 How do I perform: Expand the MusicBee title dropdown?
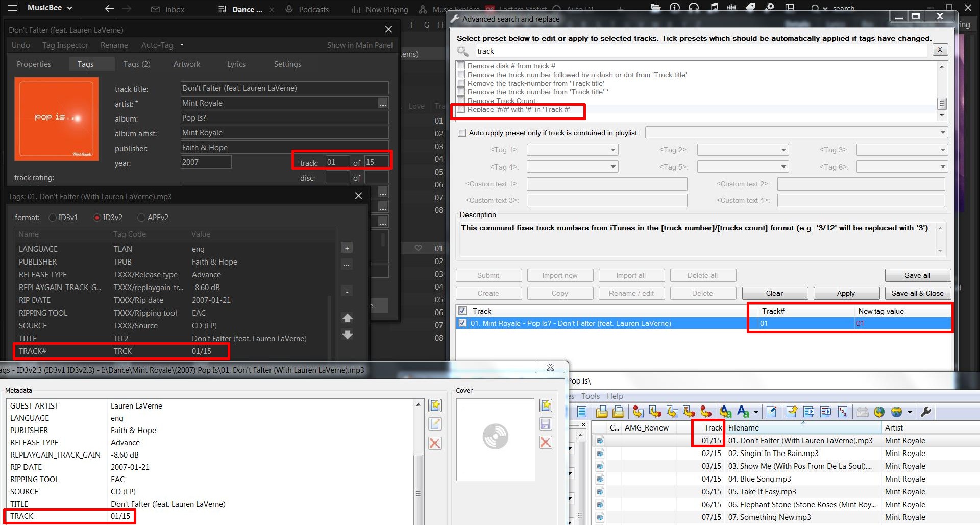pyautogui.click(x=70, y=8)
